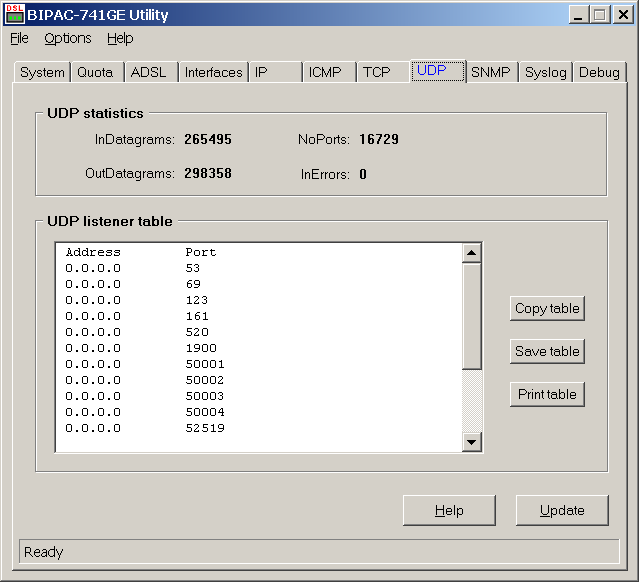This screenshot has width=639, height=582.
Task: Select the row with port 123
Action: click(259, 300)
